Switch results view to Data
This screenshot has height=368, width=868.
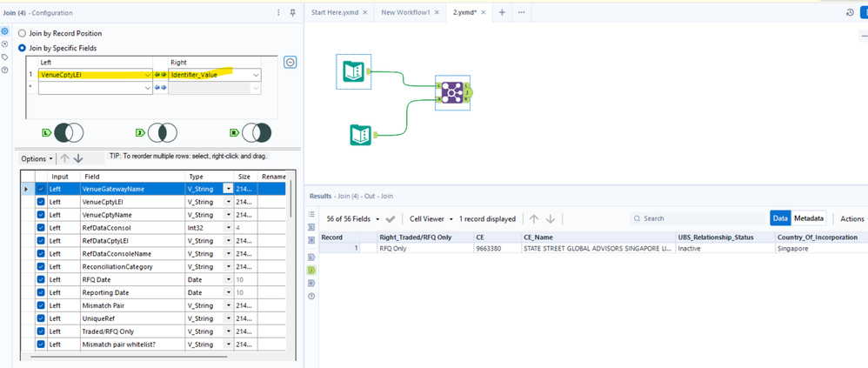coord(780,218)
